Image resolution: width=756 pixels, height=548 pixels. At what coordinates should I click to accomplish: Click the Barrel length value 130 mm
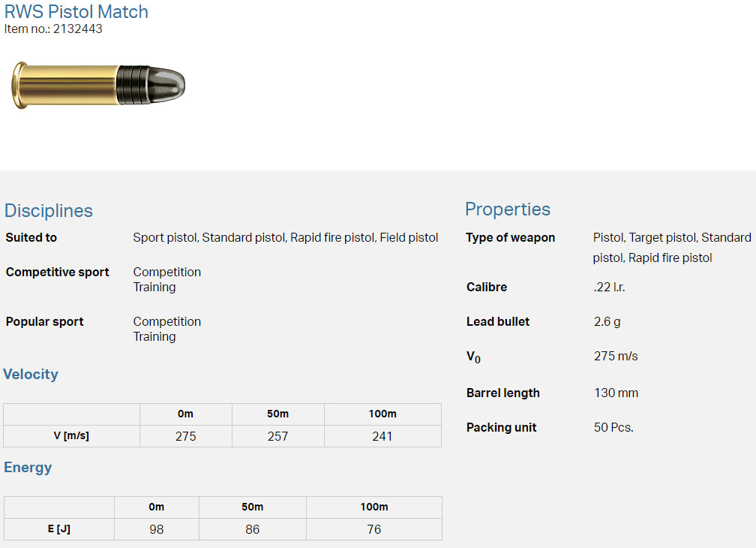pyautogui.click(x=616, y=393)
